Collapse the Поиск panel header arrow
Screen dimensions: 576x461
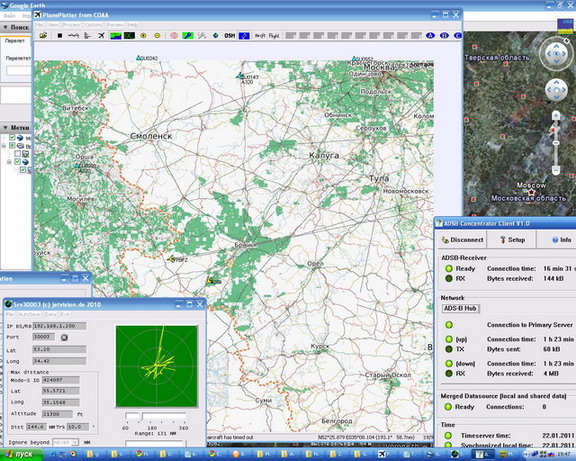point(5,27)
